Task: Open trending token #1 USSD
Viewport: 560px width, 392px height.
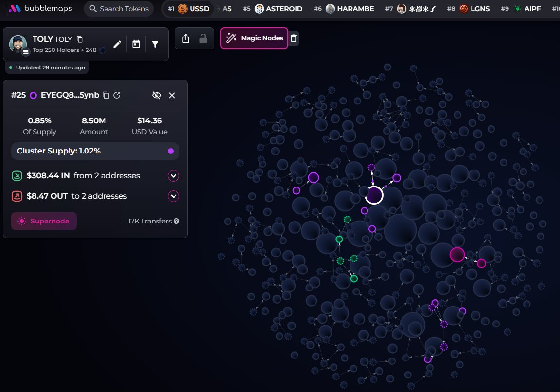Action: coord(189,9)
